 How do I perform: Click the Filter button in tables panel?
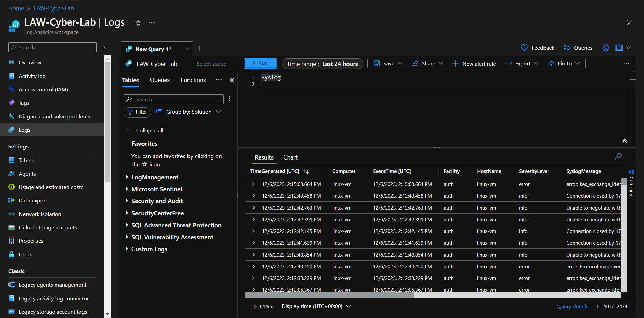tap(137, 112)
